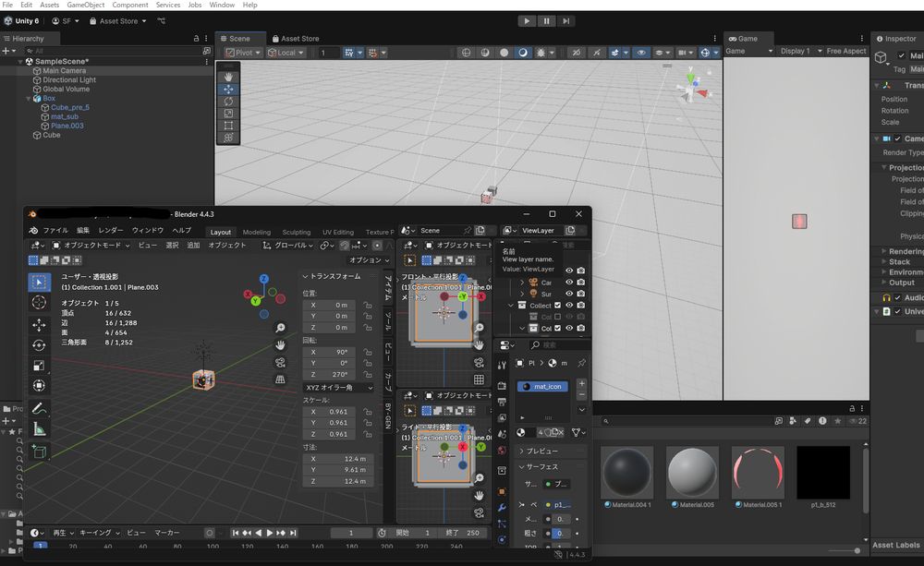Click the Unity Pause button

[547, 20]
